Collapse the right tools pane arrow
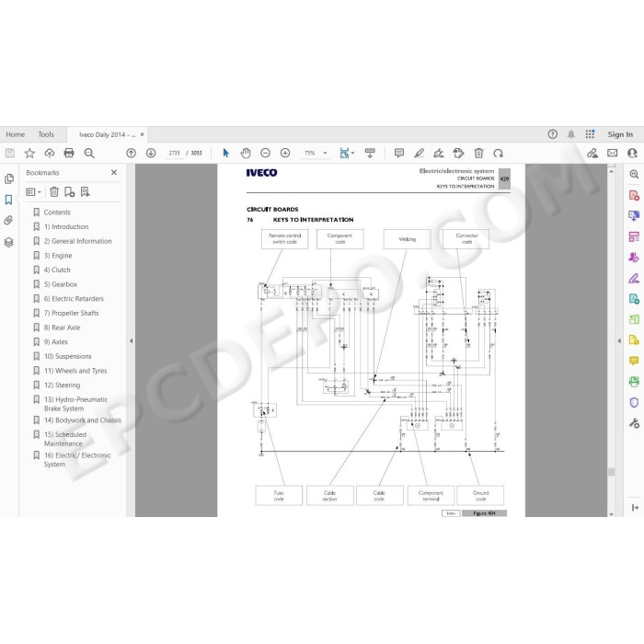The width and height of the screenshot is (644, 644). [x=619, y=341]
